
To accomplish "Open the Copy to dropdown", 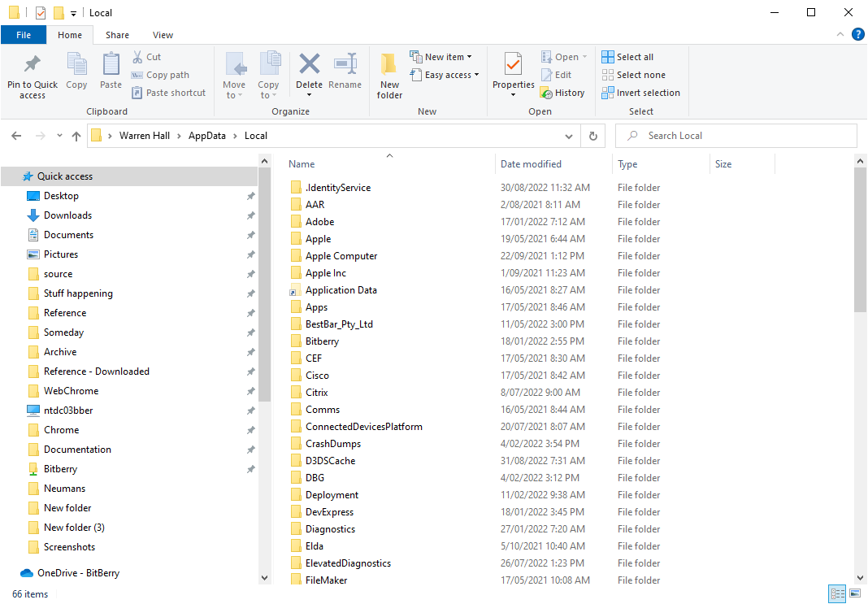I will [x=268, y=76].
